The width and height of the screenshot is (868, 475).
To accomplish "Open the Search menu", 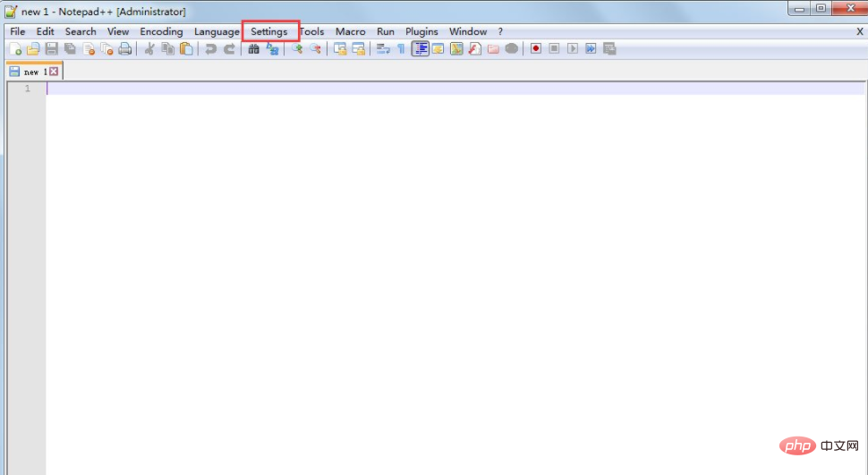I will [x=81, y=31].
